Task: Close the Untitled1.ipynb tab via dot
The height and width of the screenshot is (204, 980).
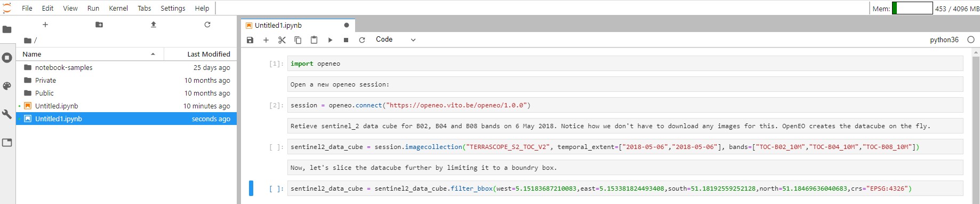Action: click(347, 25)
